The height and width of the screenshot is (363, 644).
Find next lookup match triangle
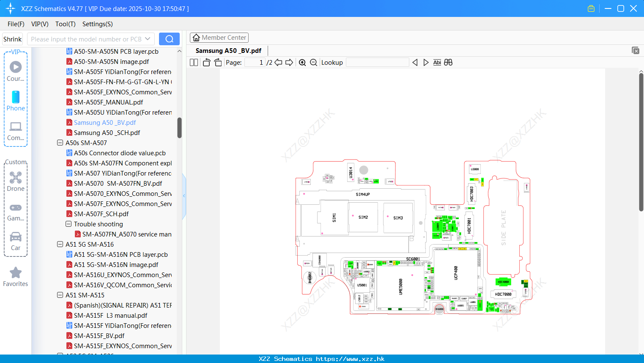click(426, 62)
